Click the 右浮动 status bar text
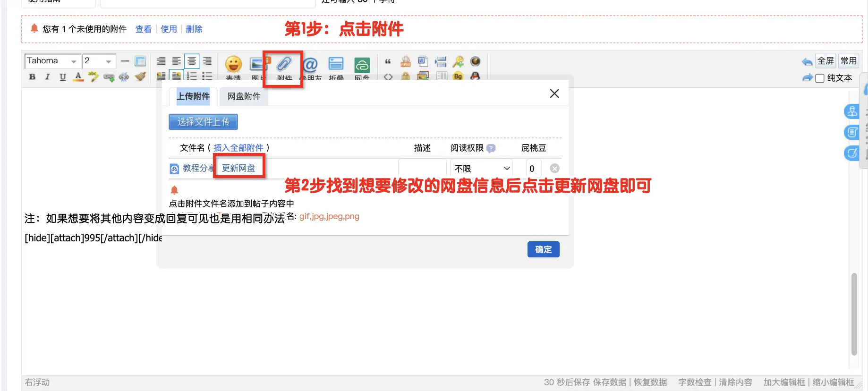868x391 pixels. [37, 382]
